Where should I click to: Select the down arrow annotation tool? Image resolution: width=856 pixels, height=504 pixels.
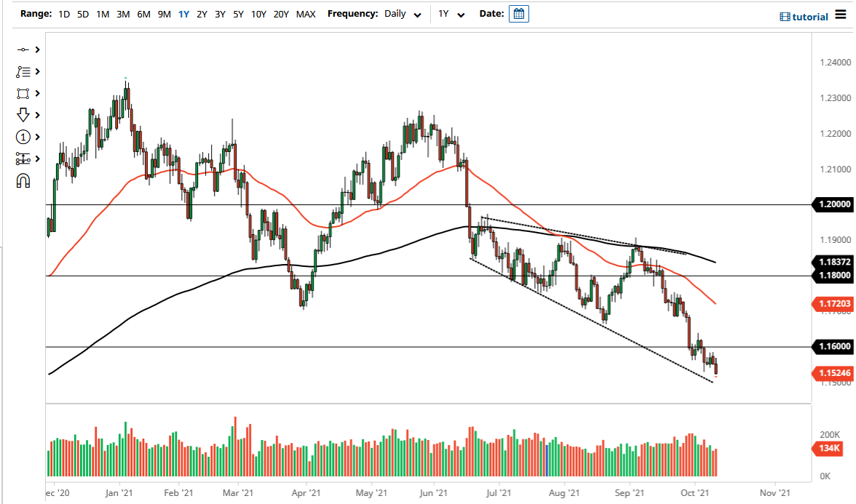[x=23, y=115]
